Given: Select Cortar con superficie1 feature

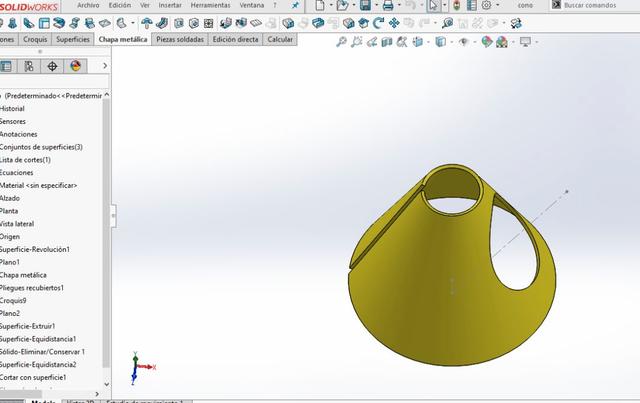Looking at the screenshot, I should click(x=33, y=377).
